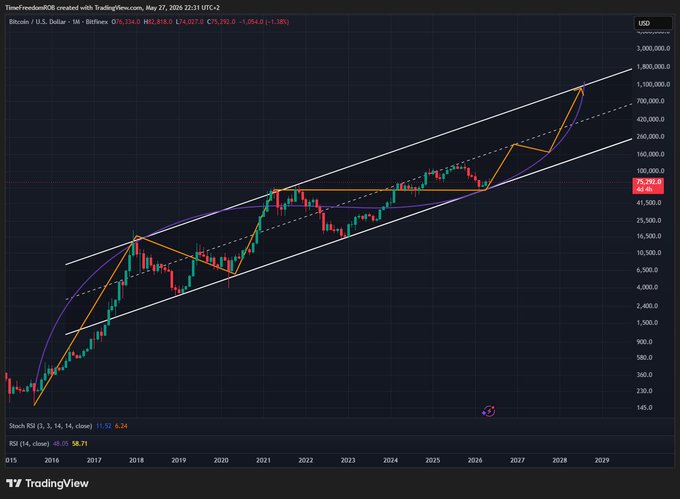Image resolution: width=680 pixels, height=499 pixels.
Task: Click the 2026 time axis label
Action: [475, 460]
